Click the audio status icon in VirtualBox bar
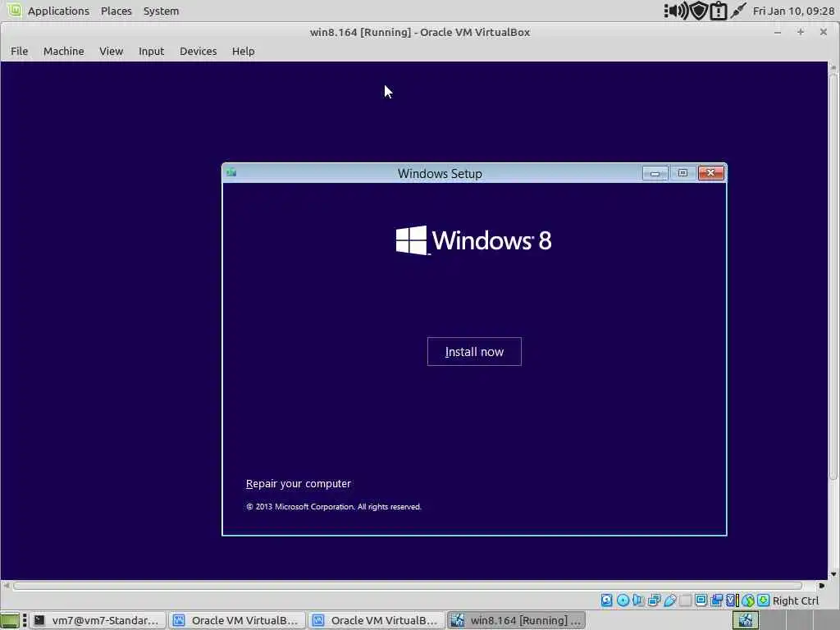 click(x=637, y=600)
